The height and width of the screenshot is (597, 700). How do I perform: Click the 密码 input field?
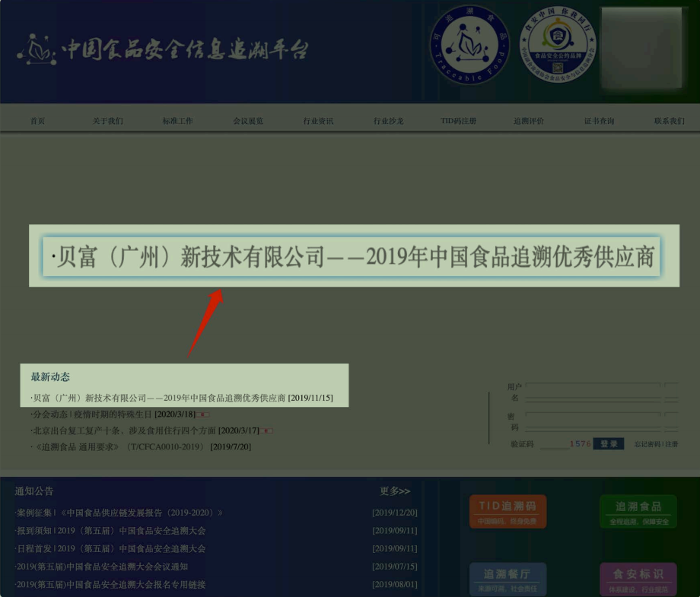(593, 421)
